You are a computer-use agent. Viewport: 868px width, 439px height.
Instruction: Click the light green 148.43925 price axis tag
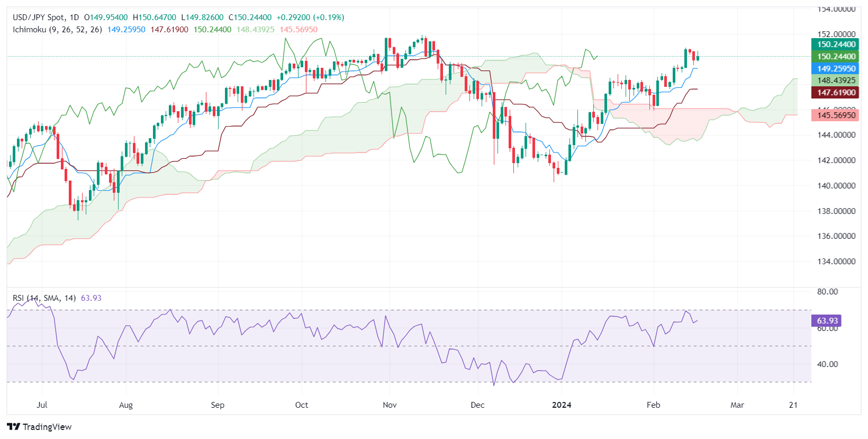836,80
